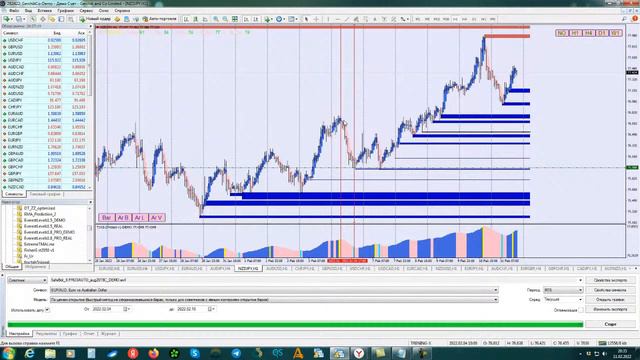Open the Период M15 dropdown
Viewport: 640px width, 360px height.
[x=563, y=290]
